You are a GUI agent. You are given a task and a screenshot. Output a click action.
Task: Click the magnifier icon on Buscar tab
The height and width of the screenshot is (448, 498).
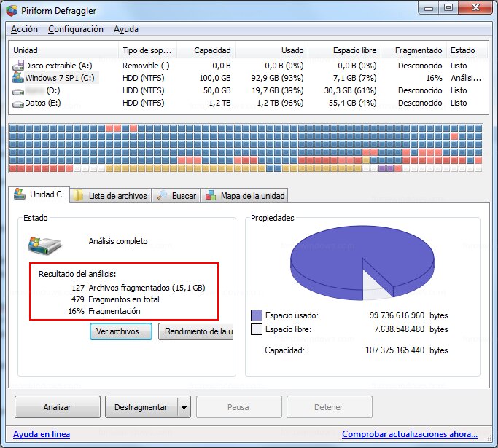point(163,195)
